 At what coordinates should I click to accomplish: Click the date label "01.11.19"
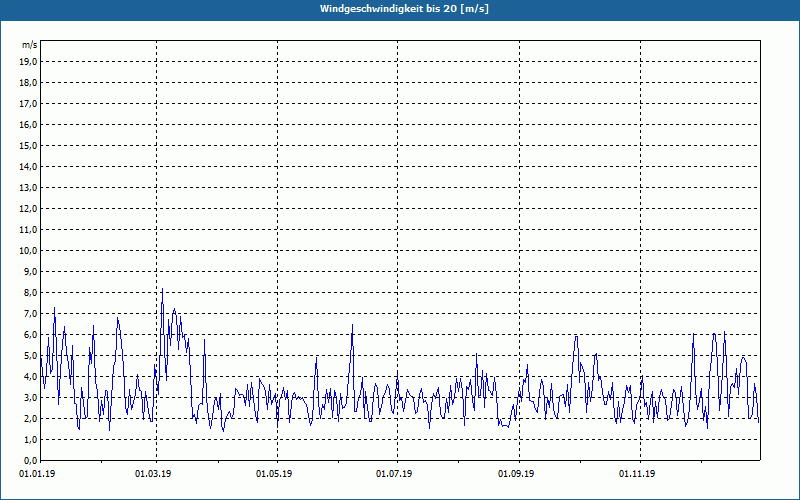tap(637, 474)
